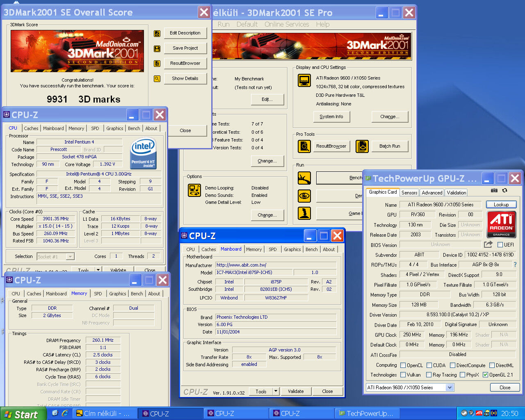Click the Validate button in CPU-Z Mainboard window

296,391
